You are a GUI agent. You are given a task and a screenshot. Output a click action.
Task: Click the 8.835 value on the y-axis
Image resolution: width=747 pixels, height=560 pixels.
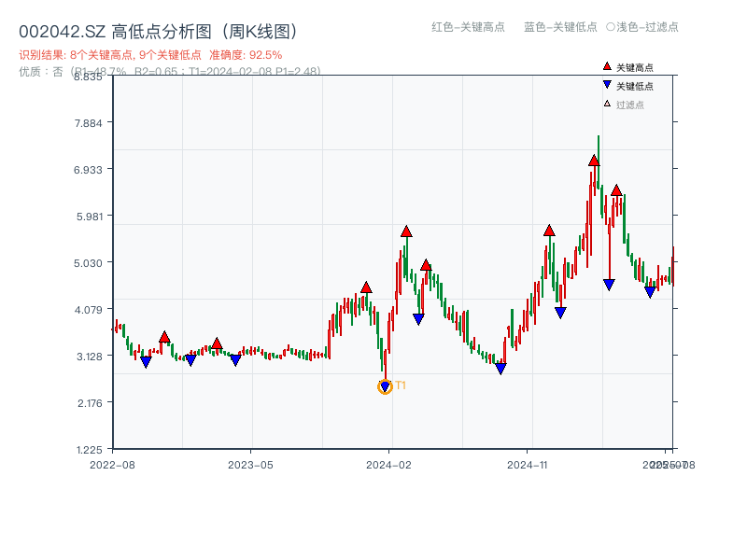(86, 77)
